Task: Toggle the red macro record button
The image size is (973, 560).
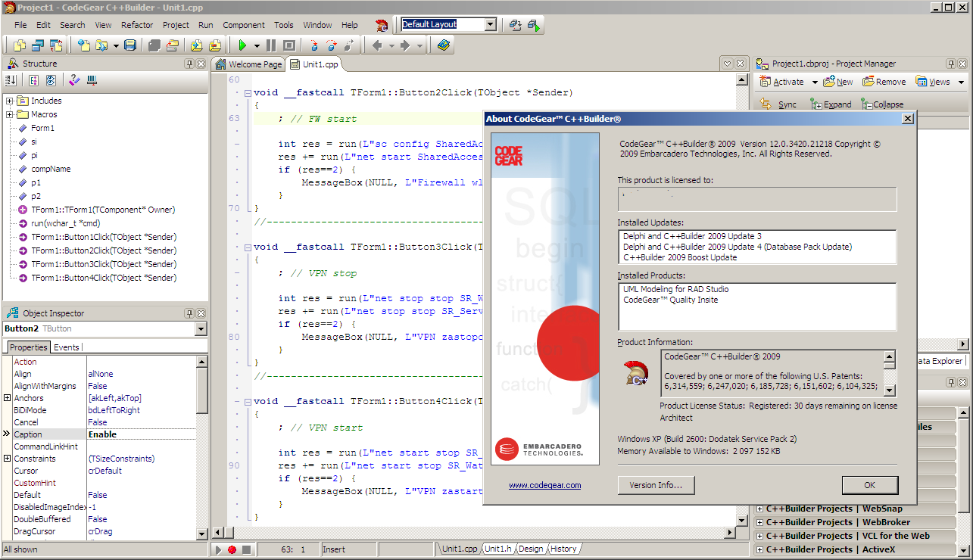Action: [x=232, y=550]
